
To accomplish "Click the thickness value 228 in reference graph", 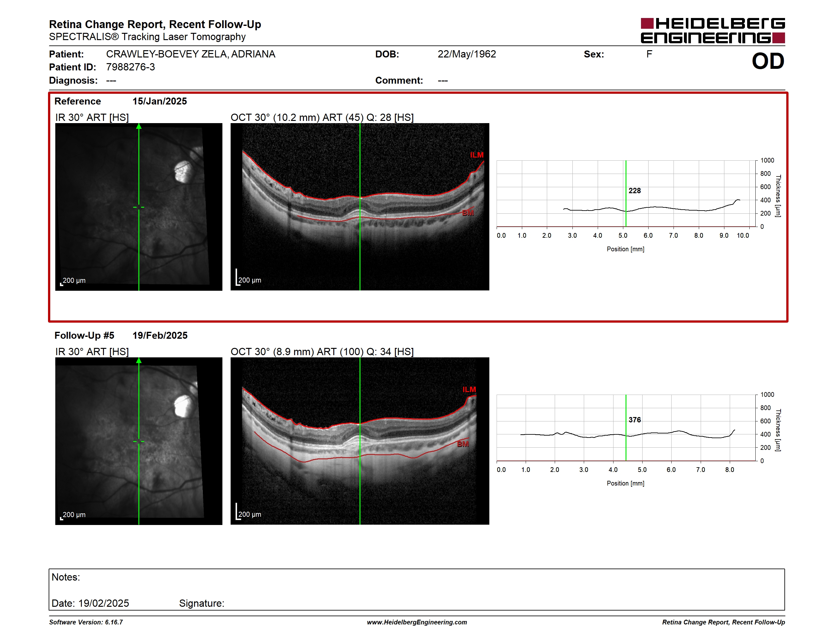I will (x=635, y=191).
